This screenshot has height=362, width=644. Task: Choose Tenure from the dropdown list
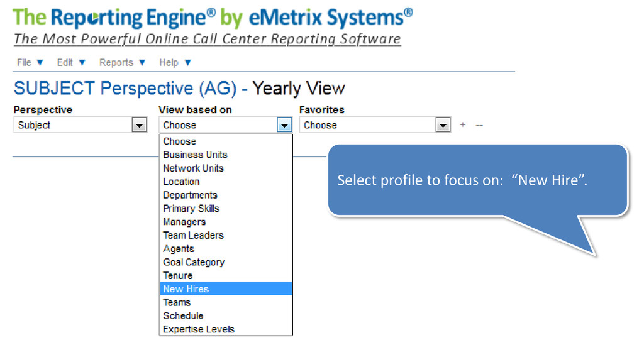pyautogui.click(x=226, y=275)
